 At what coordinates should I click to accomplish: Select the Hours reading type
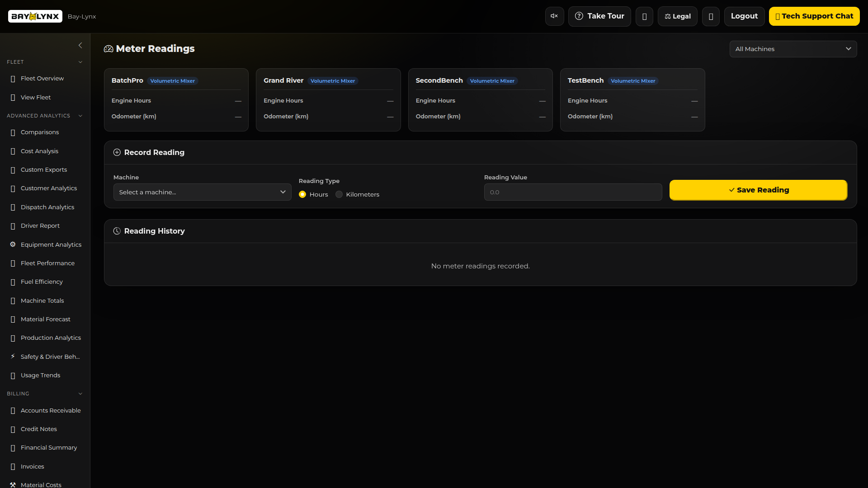coord(302,194)
